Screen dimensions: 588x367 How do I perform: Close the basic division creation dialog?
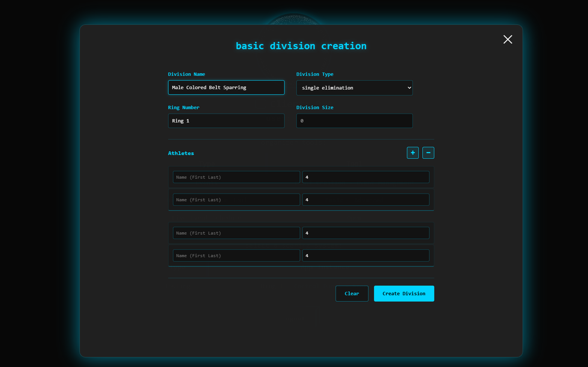tap(508, 39)
